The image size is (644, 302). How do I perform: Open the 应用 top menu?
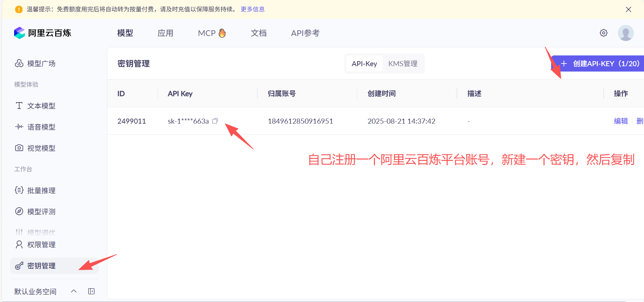(166, 33)
